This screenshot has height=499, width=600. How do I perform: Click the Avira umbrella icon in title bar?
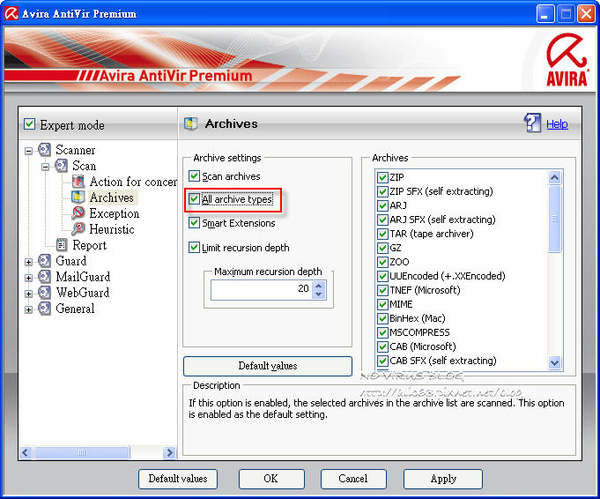tap(11, 13)
